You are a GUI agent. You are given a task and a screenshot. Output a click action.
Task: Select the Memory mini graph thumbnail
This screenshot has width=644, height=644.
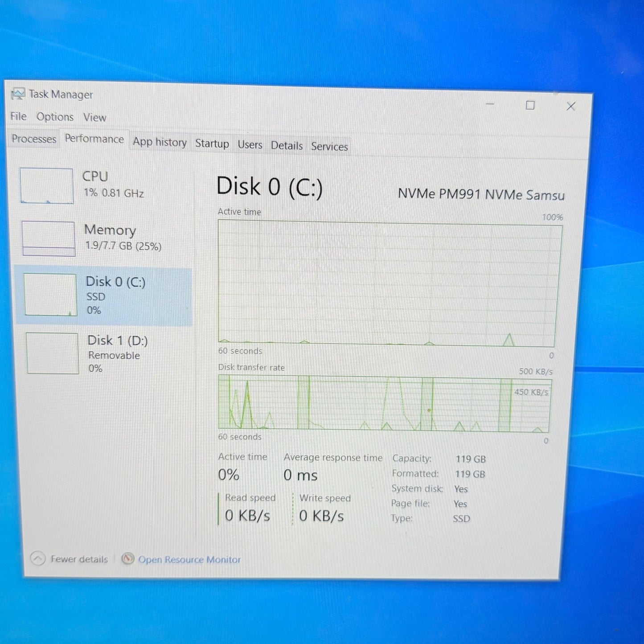coord(48,238)
